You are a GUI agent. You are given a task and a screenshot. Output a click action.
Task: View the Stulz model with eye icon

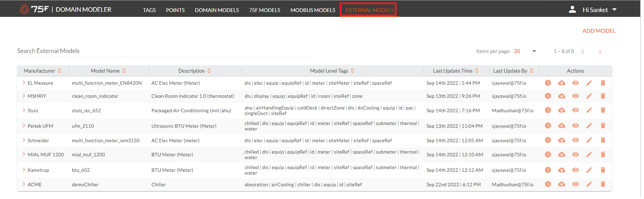point(576,110)
